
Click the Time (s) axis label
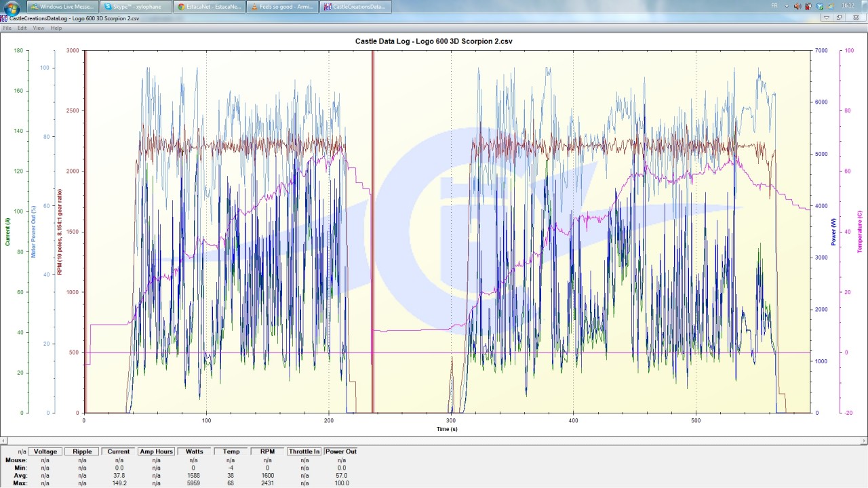[x=448, y=429]
